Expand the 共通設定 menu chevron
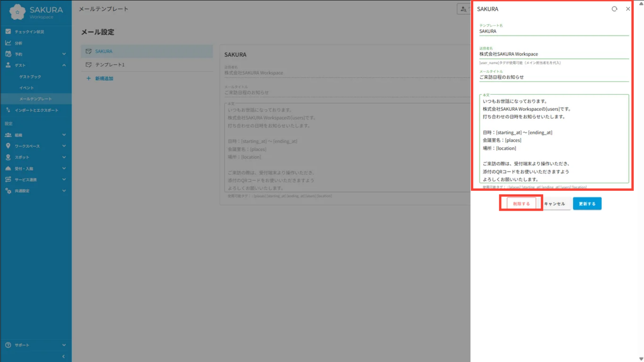The height and width of the screenshot is (362, 644). (x=64, y=191)
